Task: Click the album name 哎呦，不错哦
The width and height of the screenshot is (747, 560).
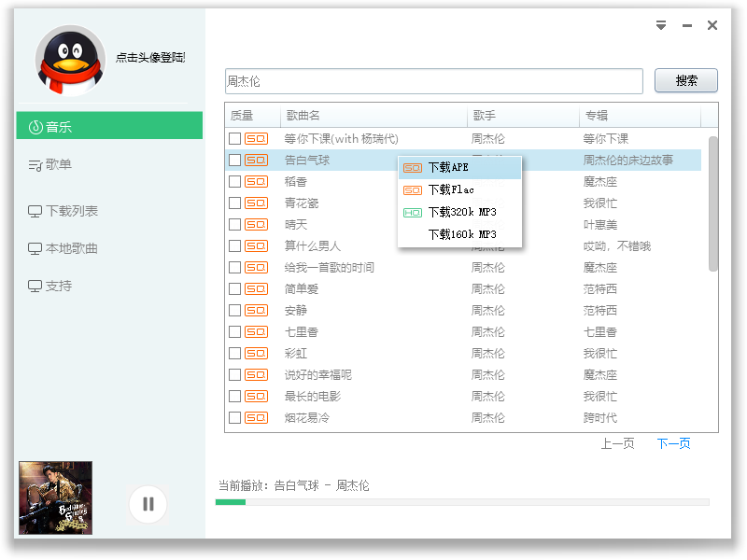Action: pyautogui.click(x=617, y=245)
